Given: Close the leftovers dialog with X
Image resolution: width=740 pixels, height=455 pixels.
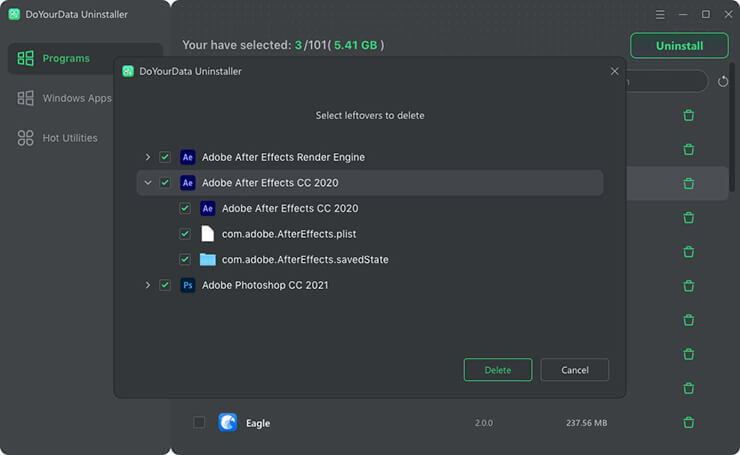Looking at the screenshot, I should pos(614,71).
